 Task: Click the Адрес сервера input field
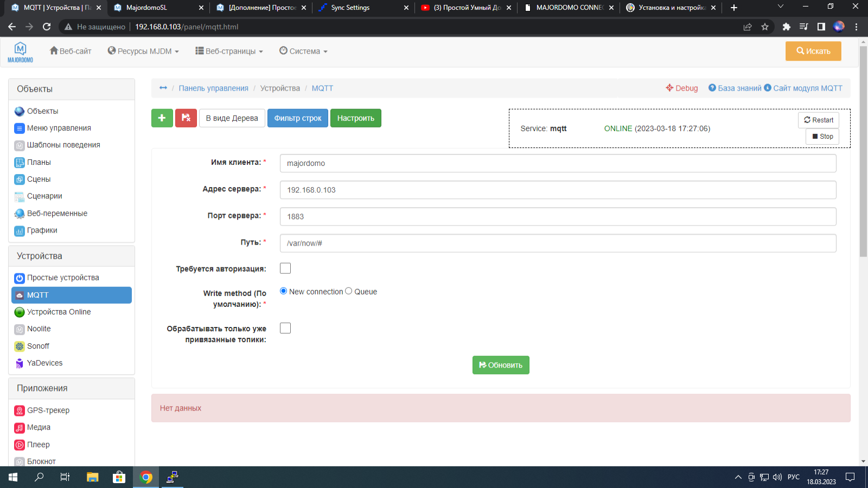tap(558, 190)
